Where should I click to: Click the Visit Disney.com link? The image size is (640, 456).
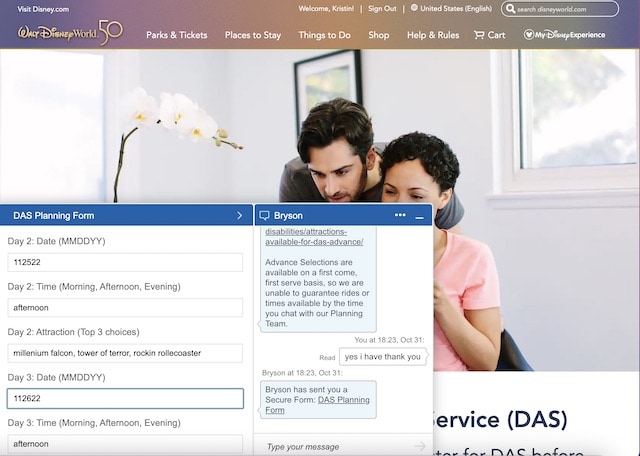coord(43,9)
